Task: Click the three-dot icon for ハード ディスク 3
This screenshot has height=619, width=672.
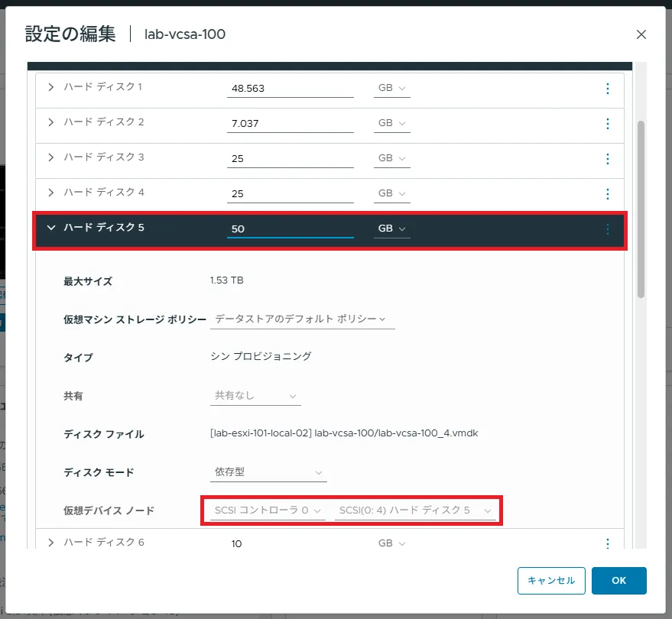Action: [608, 159]
